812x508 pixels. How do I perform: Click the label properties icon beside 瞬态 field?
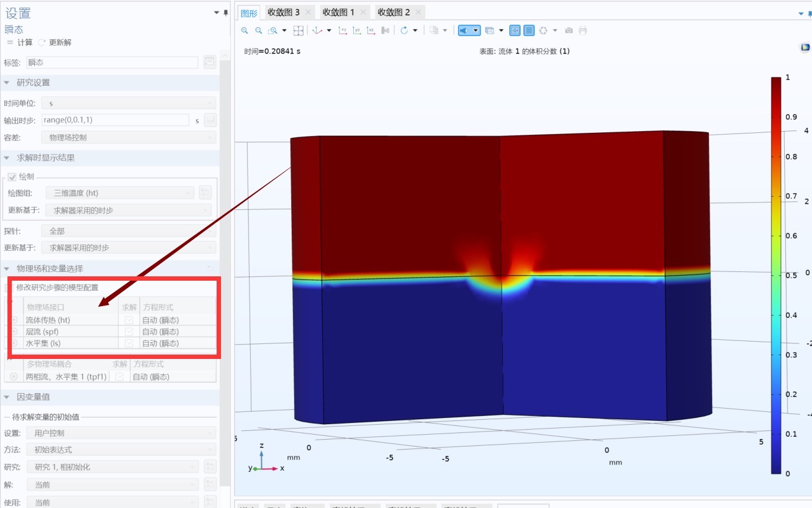(x=210, y=62)
